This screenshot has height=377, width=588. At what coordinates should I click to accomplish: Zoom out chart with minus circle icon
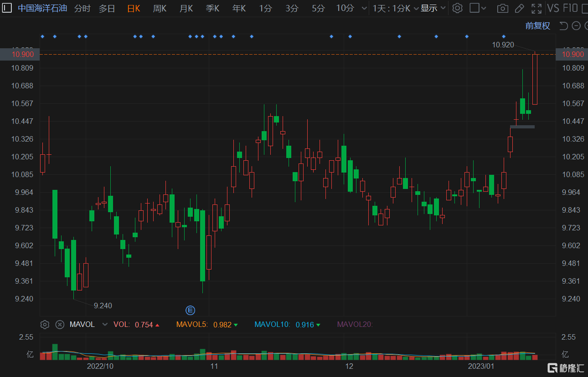(x=576, y=26)
